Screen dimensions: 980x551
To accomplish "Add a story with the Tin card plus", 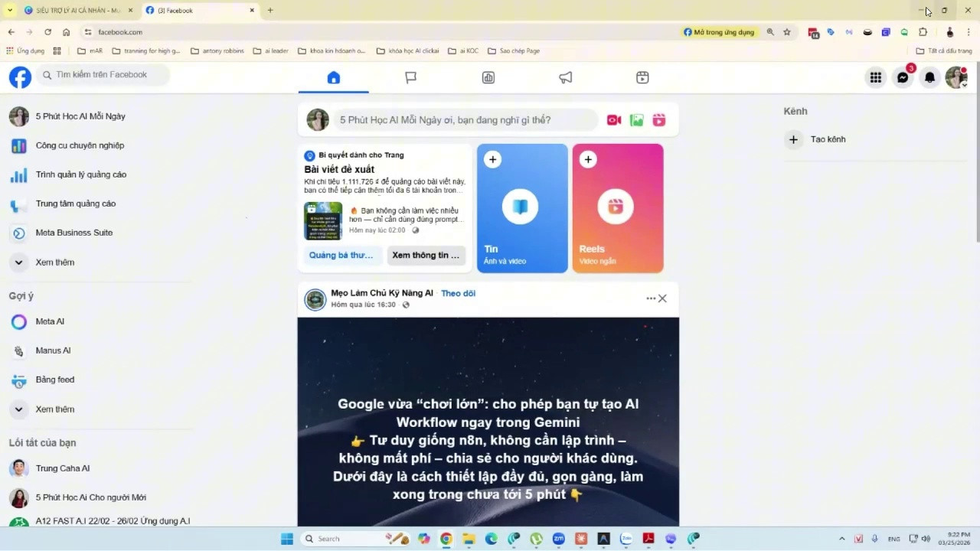I will [x=492, y=159].
